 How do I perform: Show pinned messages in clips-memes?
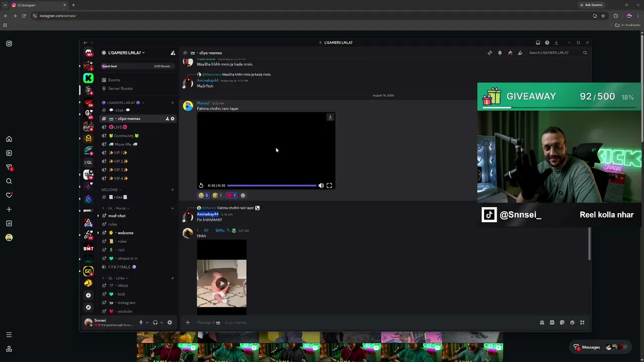[x=510, y=53]
